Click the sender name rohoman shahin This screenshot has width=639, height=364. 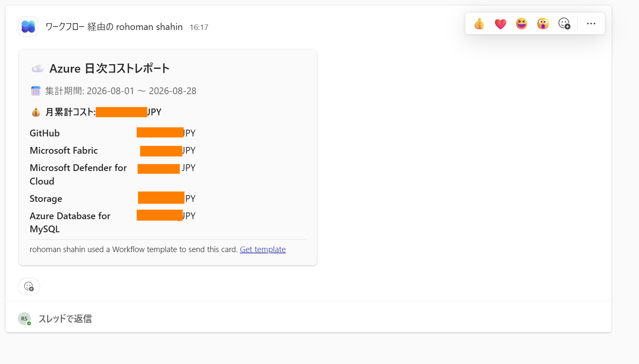point(149,27)
